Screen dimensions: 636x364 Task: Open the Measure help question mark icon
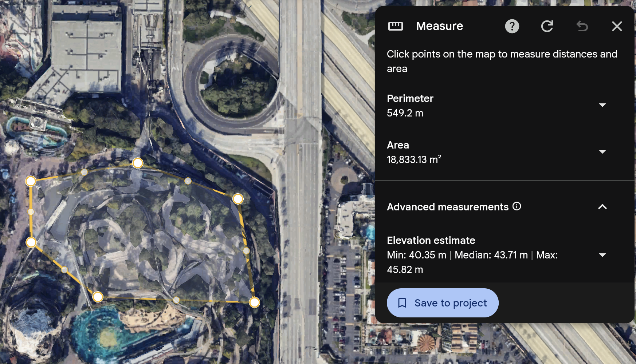[512, 26]
